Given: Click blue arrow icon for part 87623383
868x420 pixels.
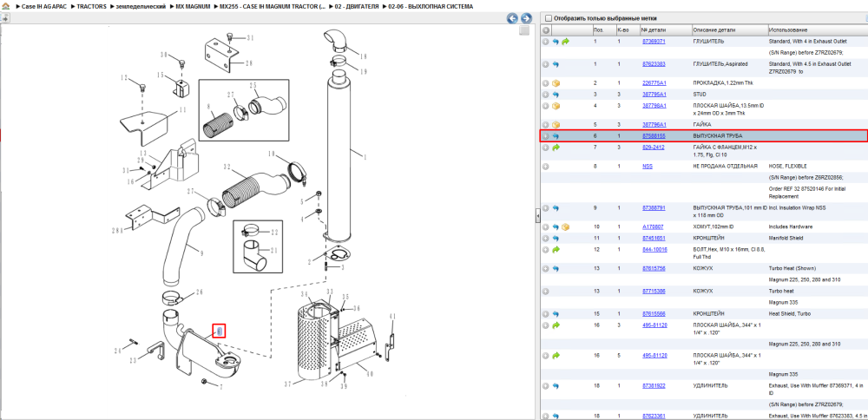Looking at the screenshot, I should pyautogui.click(x=556, y=64).
